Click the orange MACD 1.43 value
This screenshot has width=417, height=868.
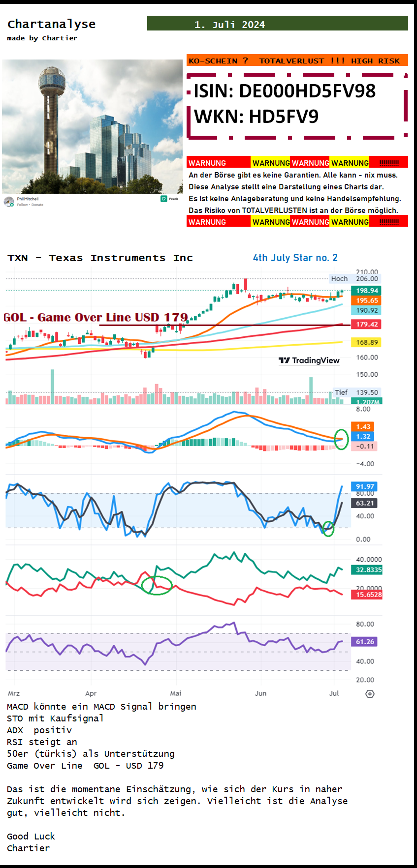pyautogui.click(x=363, y=426)
